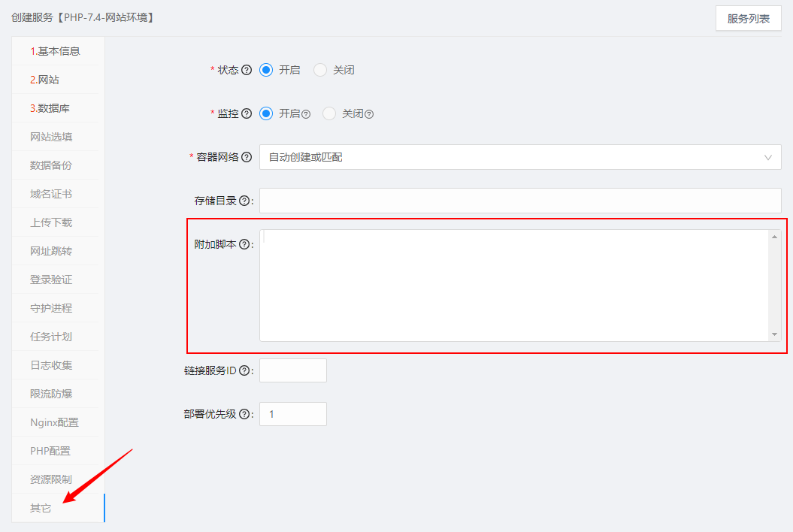Go to the 3.数据库 tab

[x=50, y=108]
